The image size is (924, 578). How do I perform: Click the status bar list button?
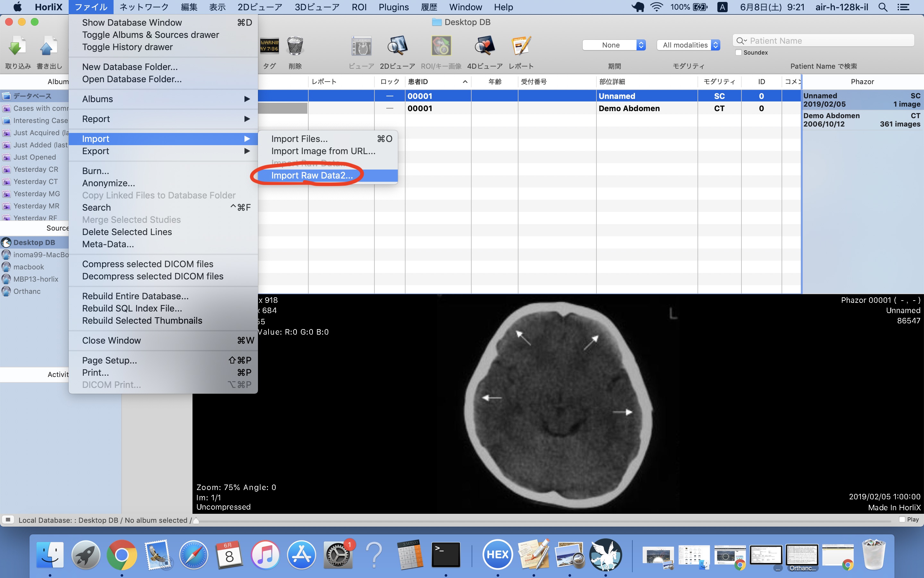click(x=8, y=520)
